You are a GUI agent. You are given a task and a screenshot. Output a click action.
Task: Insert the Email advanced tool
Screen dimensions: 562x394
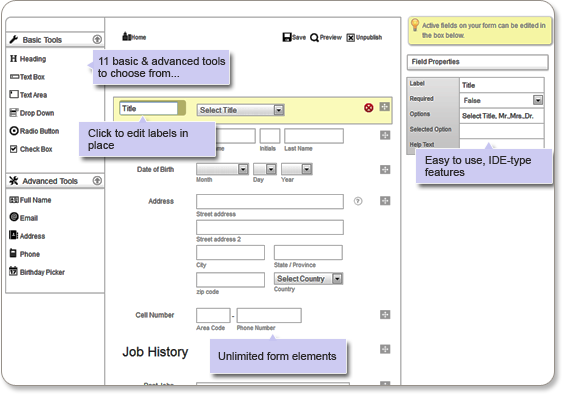pos(24,217)
